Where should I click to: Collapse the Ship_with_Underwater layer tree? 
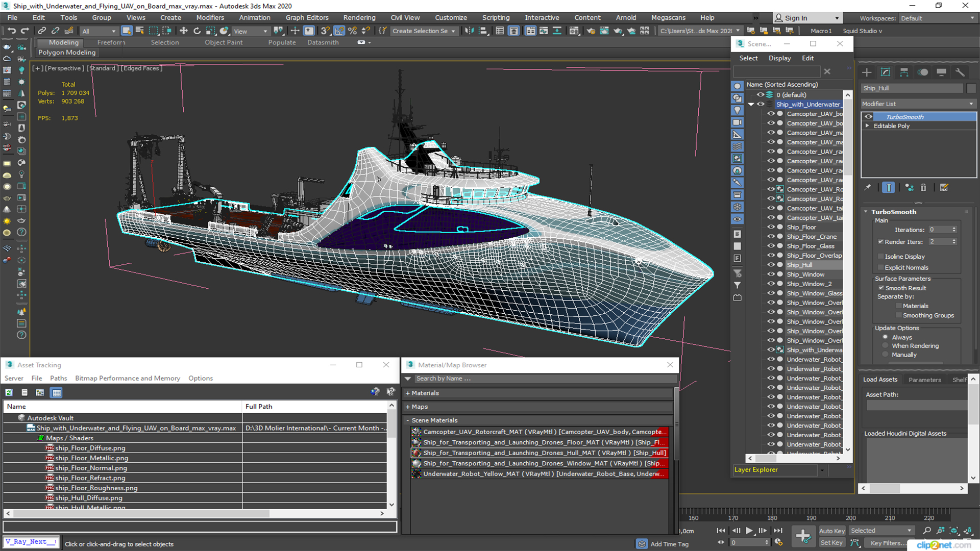tap(751, 104)
